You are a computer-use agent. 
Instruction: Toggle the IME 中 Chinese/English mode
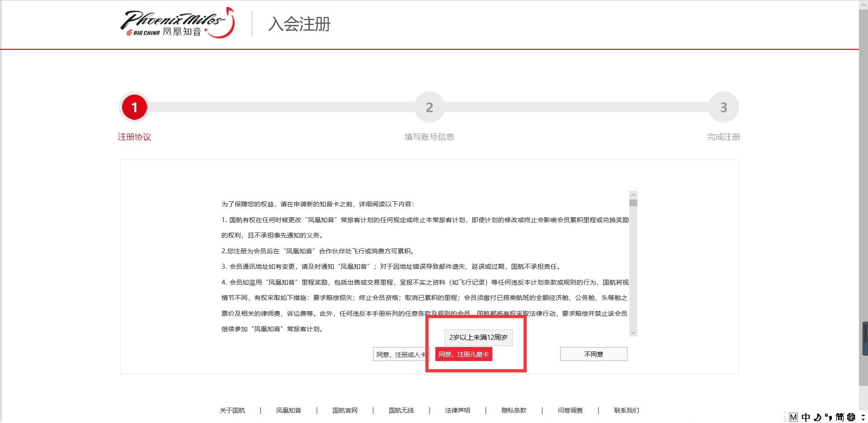(806, 417)
